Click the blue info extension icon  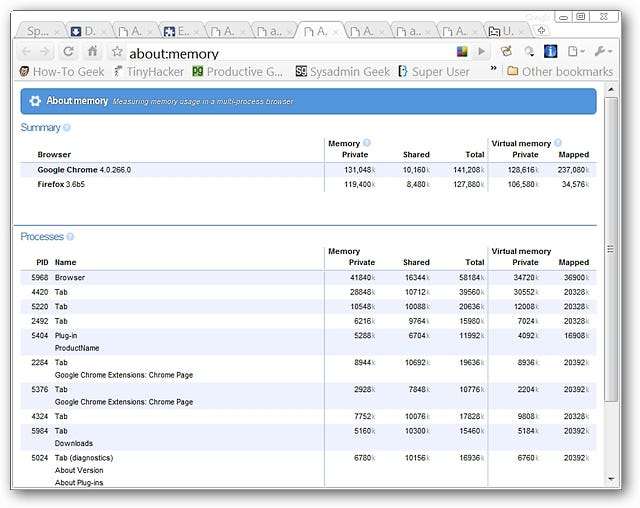549,51
